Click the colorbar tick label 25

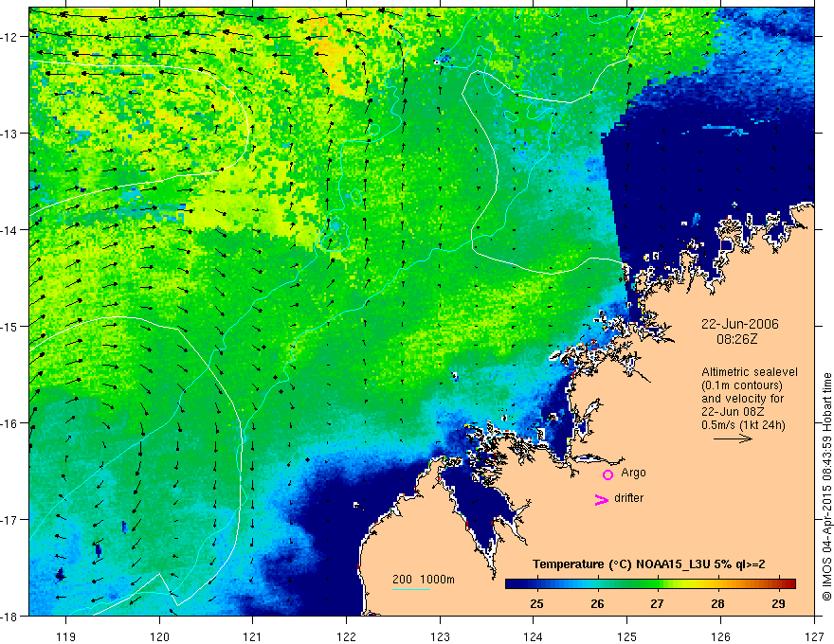[x=537, y=604]
